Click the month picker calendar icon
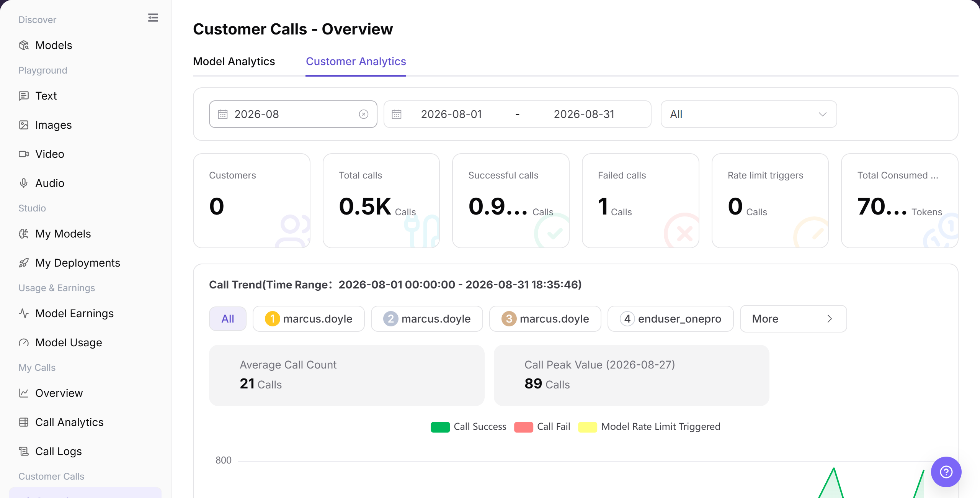 coord(223,114)
